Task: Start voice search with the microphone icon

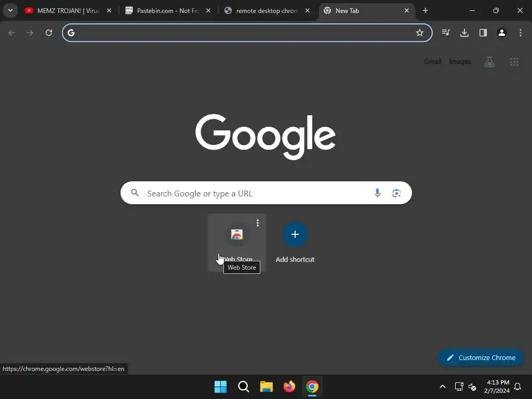Action: (x=377, y=193)
